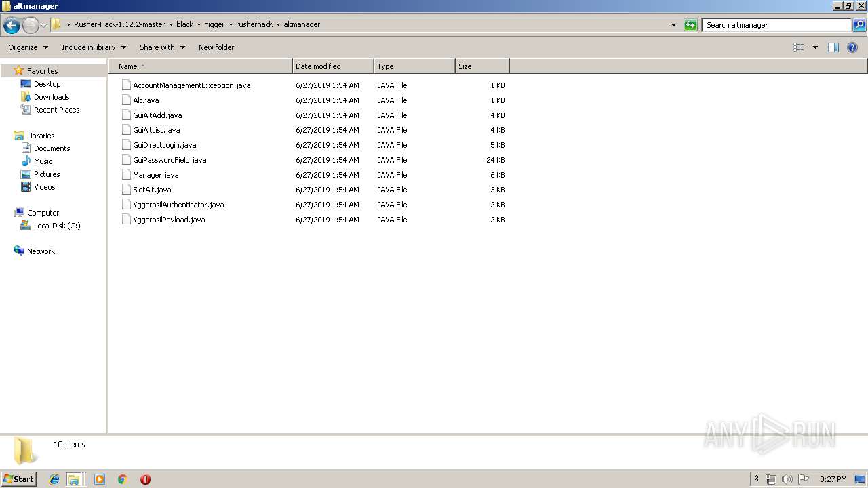868x488 pixels.
Task: Select AccountManagementException.java file icon
Action: click(126, 85)
